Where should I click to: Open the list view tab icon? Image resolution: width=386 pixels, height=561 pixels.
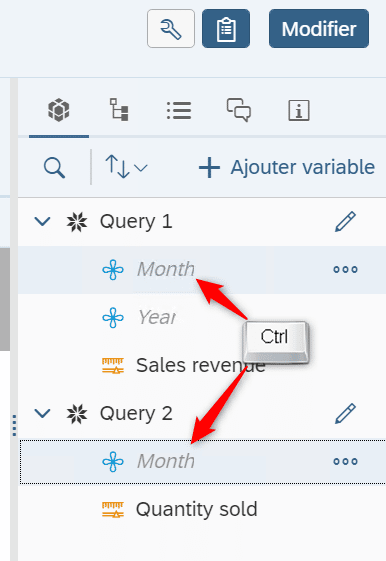[x=179, y=110]
